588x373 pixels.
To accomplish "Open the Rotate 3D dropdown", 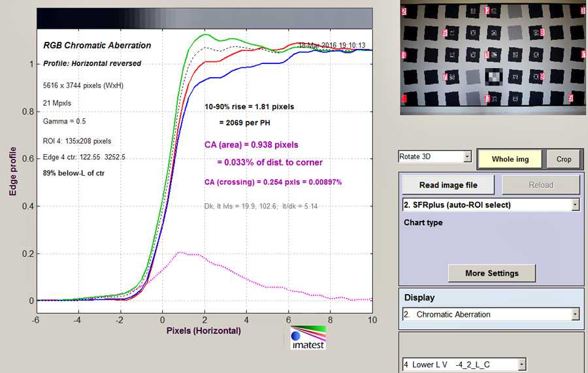I will click(x=466, y=157).
